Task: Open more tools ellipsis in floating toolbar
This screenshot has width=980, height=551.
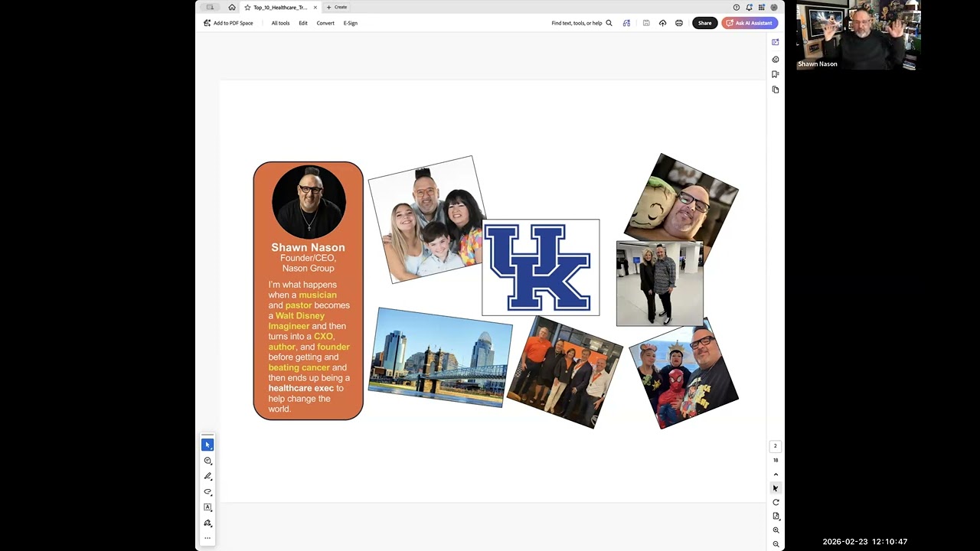Action: click(x=207, y=538)
